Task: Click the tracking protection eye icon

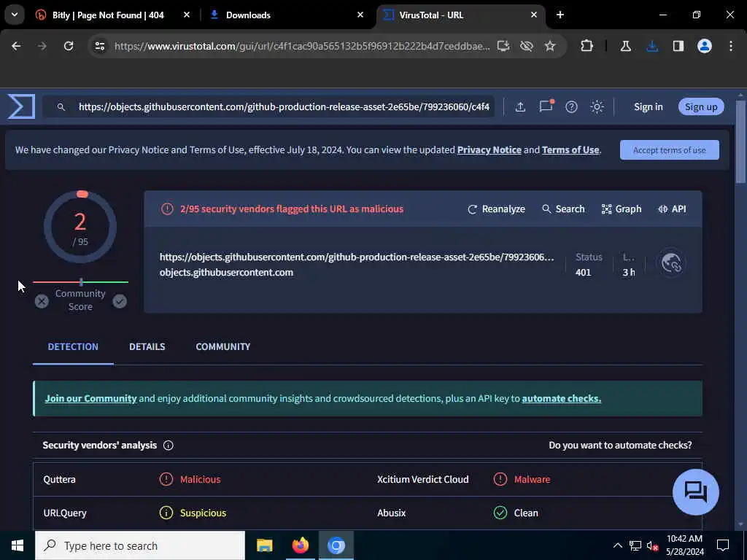Action: point(527,46)
